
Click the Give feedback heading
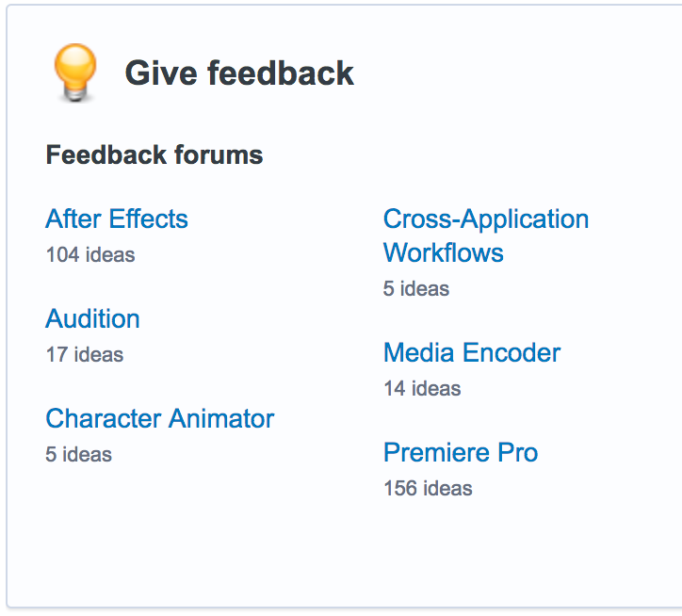pos(239,73)
